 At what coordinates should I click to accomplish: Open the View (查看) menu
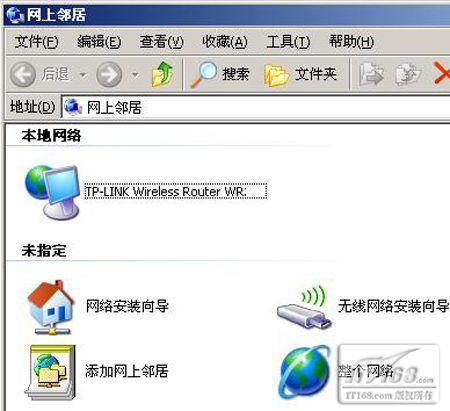(x=162, y=42)
